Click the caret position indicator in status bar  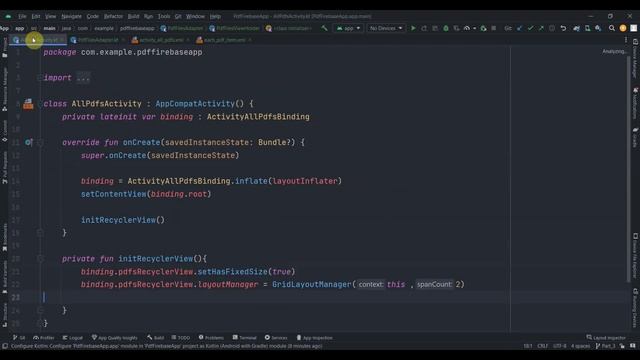point(528,346)
